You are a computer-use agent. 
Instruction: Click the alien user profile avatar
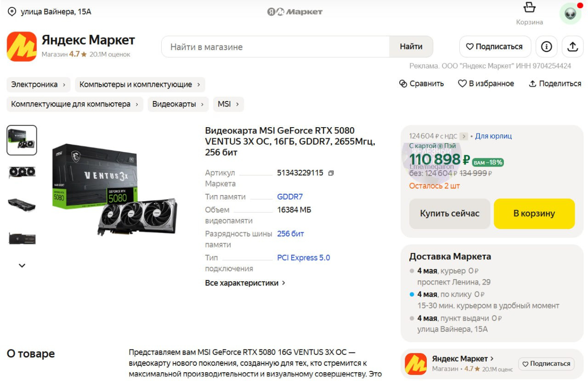point(570,13)
